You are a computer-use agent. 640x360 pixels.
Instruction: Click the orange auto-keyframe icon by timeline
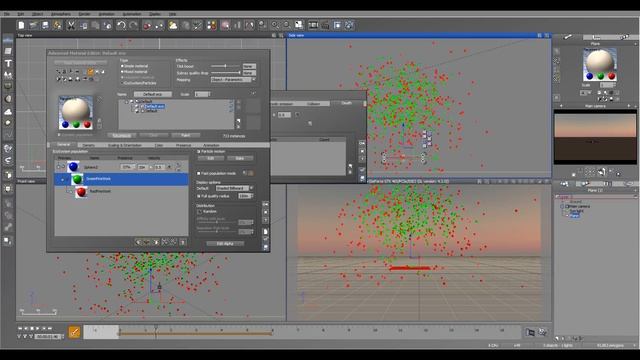tap(74, 332)
